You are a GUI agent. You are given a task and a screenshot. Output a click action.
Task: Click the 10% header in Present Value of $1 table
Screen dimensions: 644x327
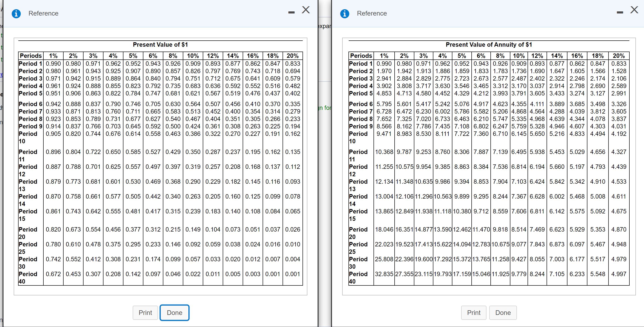click(193, 56)
